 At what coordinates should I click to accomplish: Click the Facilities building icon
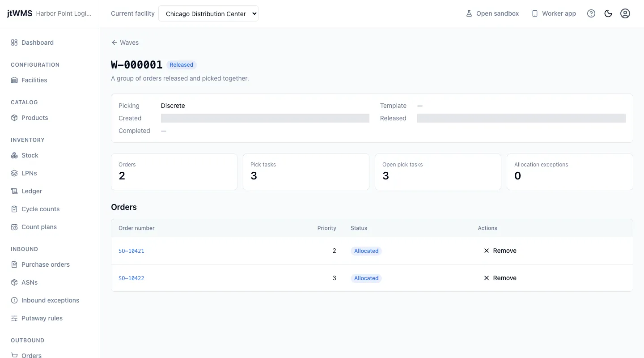click(x=14, y=80)
